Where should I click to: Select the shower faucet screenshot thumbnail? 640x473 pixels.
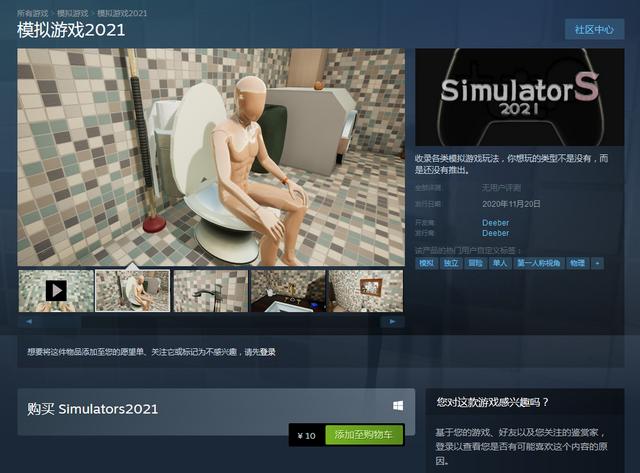click(x=211, y=291)
